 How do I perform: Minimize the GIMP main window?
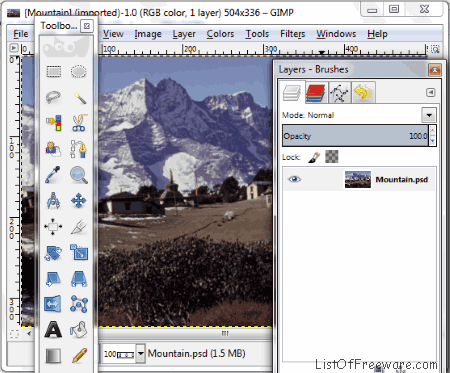point(372,9)
